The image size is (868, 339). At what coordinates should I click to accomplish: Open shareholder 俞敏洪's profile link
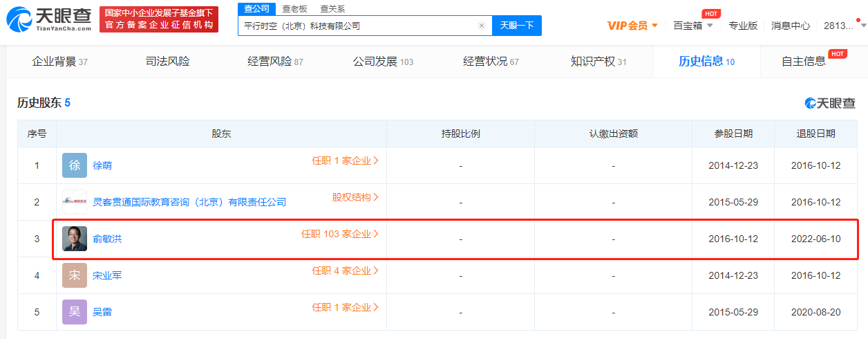coord(107,239)
